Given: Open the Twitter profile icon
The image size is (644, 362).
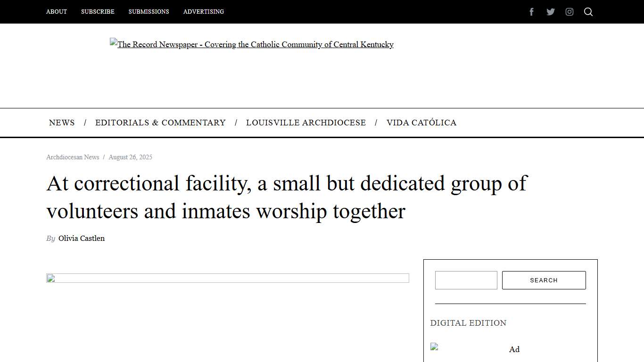Looking at the screenshot, I should 551,11.
